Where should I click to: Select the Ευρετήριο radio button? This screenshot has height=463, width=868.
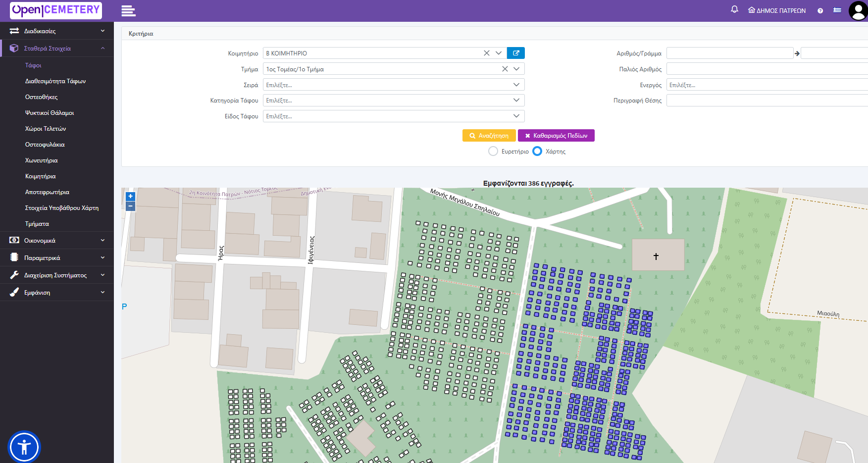pyautogui.click(x=493, y=152)
